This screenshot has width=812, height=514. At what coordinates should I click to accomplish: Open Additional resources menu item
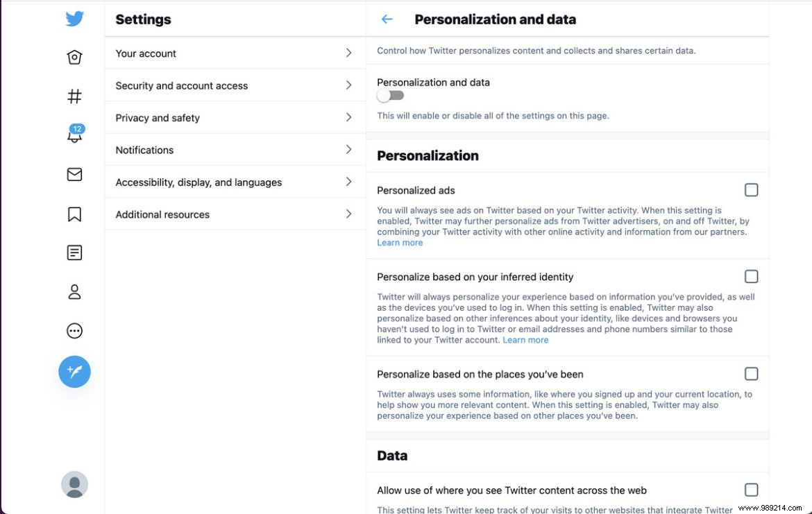[234, 214]
